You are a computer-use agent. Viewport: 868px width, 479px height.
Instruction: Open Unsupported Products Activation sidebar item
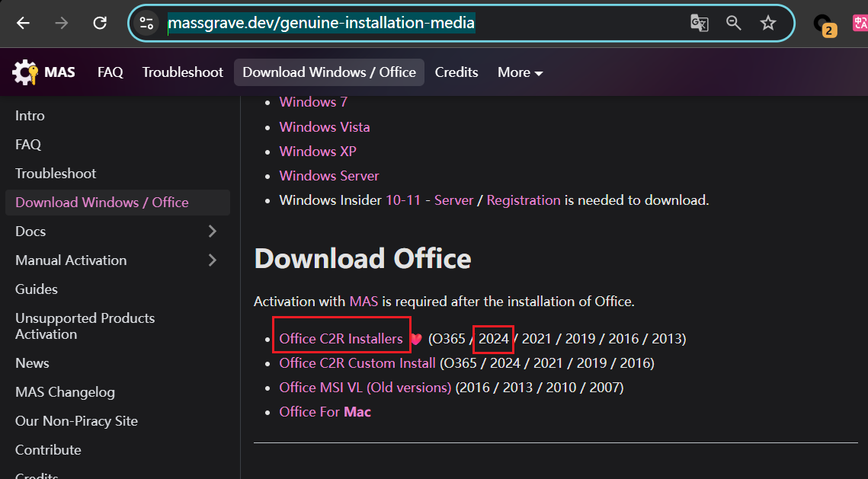point(85,327)
